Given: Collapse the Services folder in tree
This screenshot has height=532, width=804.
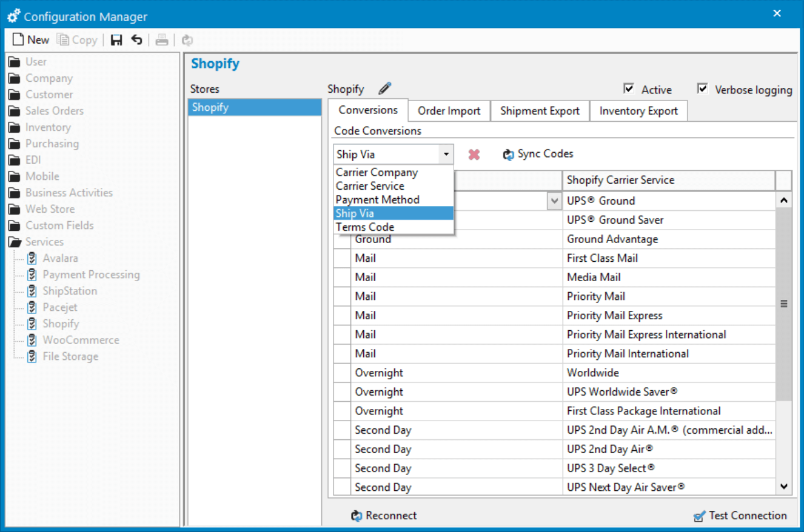Looking at the screenshot, I should click(15, 242).
